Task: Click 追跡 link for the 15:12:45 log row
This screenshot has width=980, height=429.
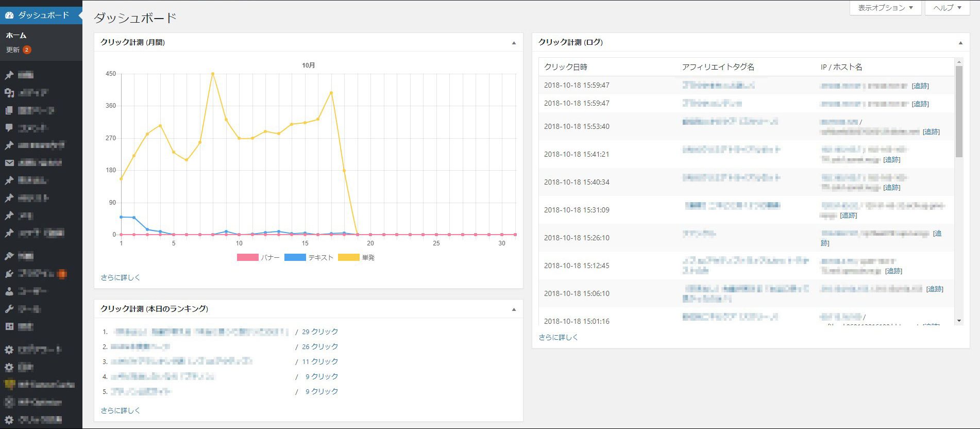Action: pos(894,271)
